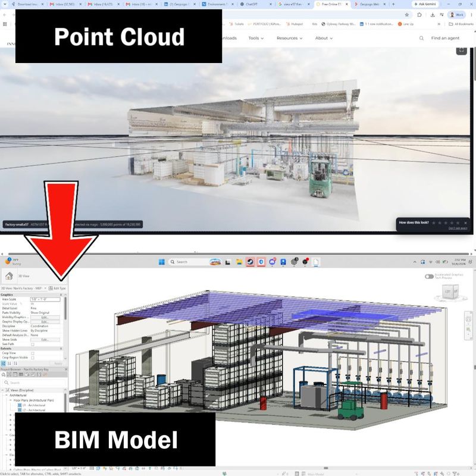Expand the Tools menu on the website

pyautogui.click(x=256, y=38)
